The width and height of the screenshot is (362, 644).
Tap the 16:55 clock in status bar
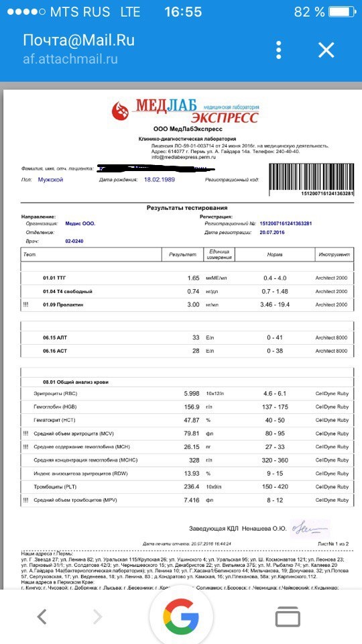(183, 12)
